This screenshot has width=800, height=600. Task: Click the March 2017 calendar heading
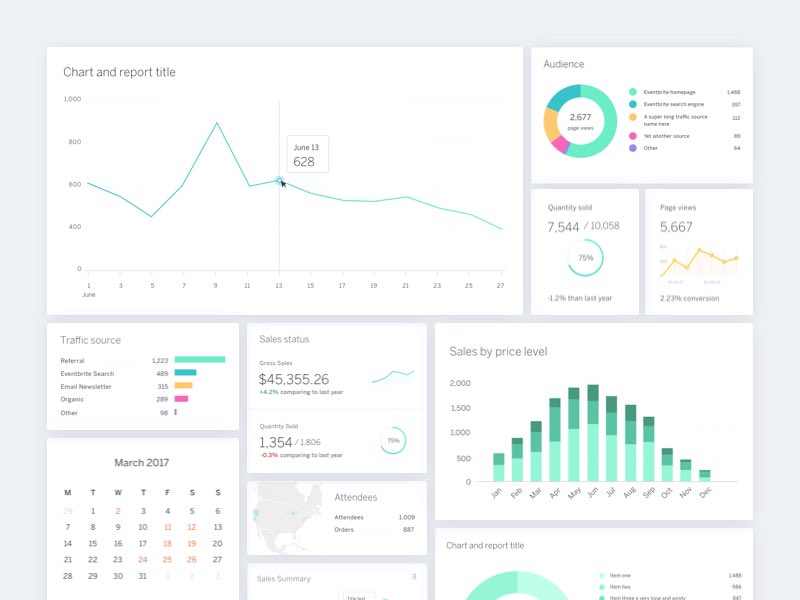(141, 463)
